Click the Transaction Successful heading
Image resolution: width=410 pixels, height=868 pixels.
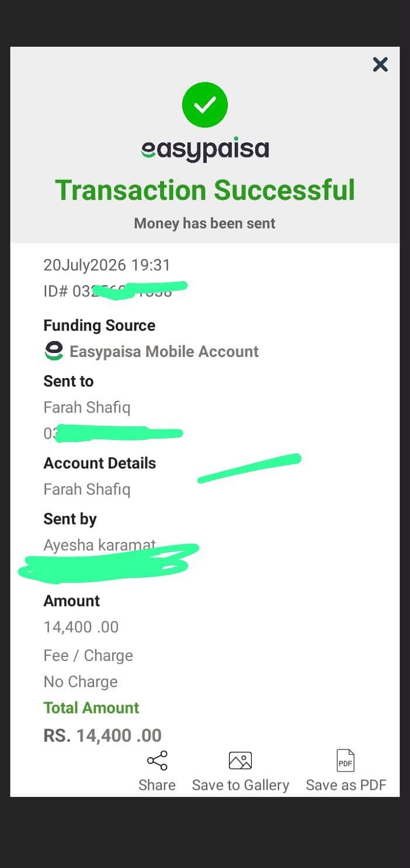(x=205, y=190)
